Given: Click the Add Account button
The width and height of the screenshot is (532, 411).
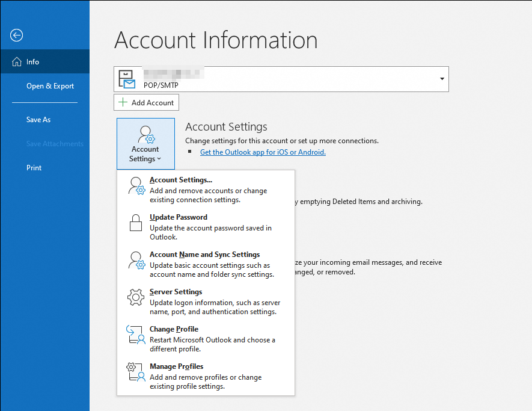Looking at the screenshot, I should (x=146, y=102).
